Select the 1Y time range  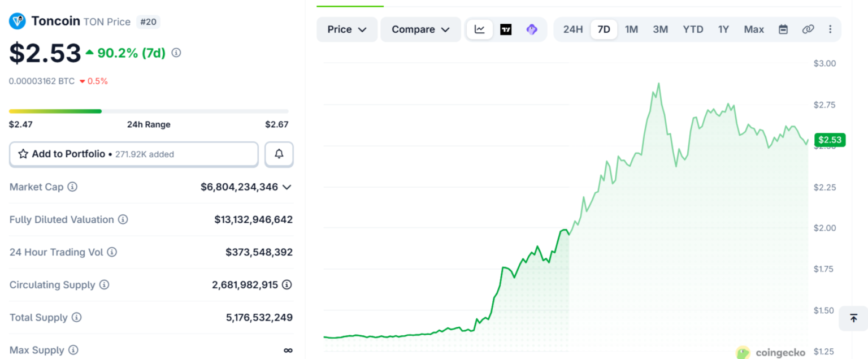[723, 29]
